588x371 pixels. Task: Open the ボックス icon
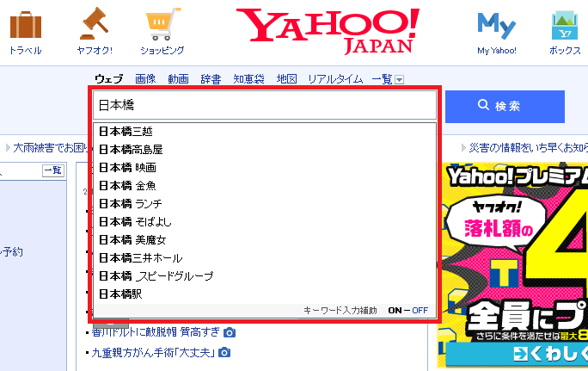point(565,25)
